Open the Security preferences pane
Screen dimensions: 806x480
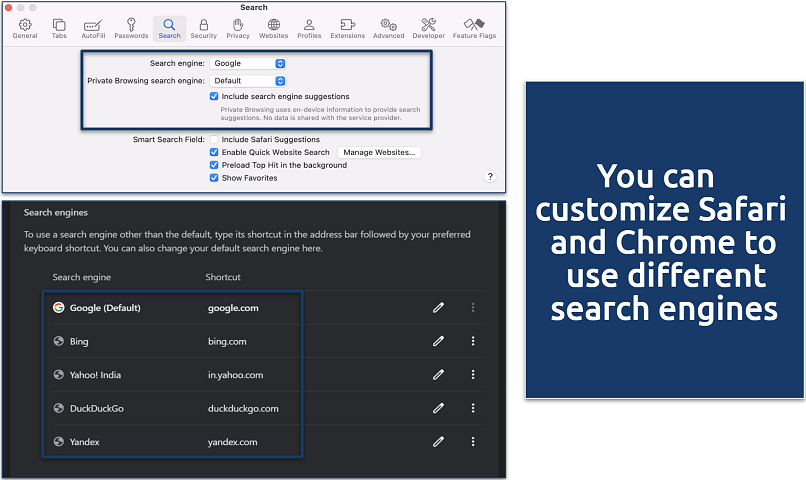(204, 29)
